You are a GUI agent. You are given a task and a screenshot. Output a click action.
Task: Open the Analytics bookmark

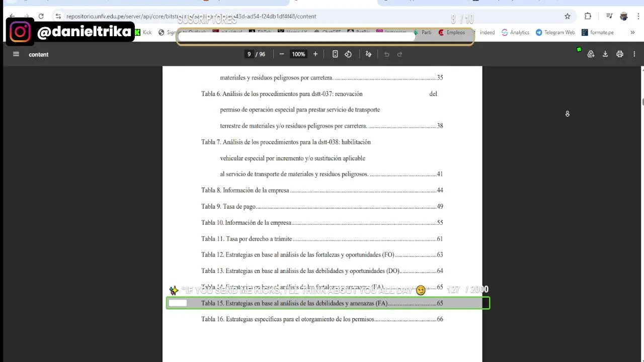515,32
